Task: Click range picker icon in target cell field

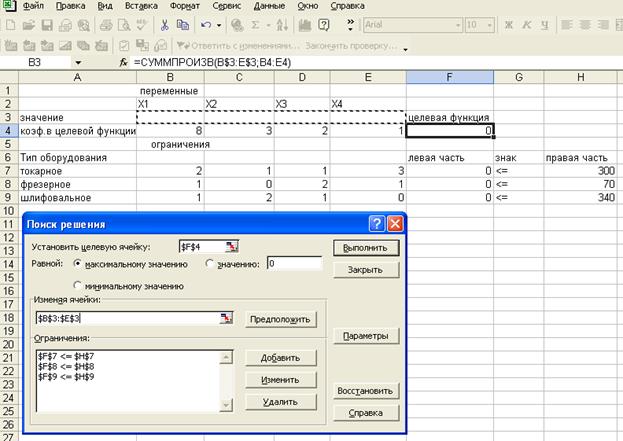Action: pyautogui.click(x=231, y=246)
